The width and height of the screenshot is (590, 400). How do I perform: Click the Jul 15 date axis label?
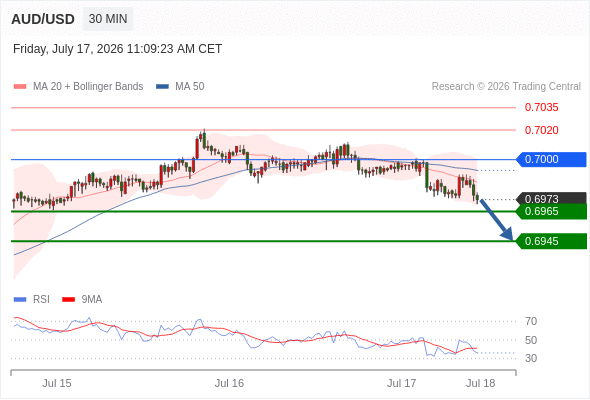tap(56, 383)
